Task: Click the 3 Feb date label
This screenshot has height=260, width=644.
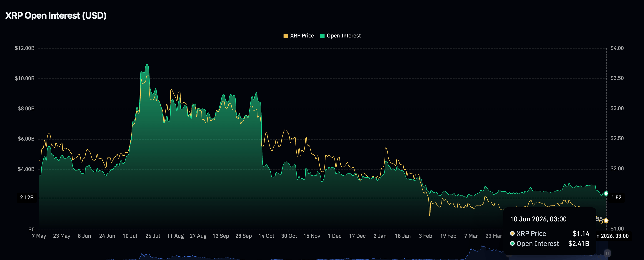Action: (x=426, y=236)
